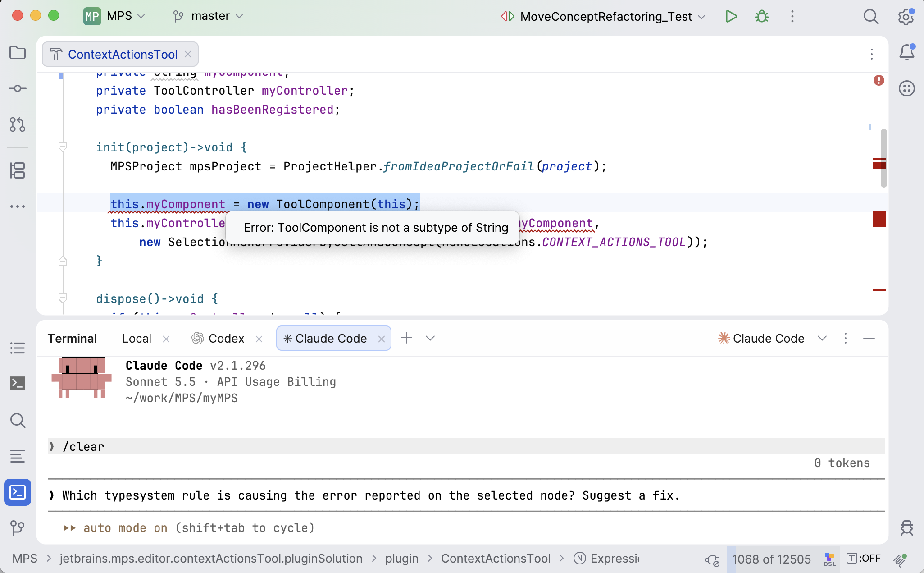Close the Codex terminal tab

tap(259, 339)
